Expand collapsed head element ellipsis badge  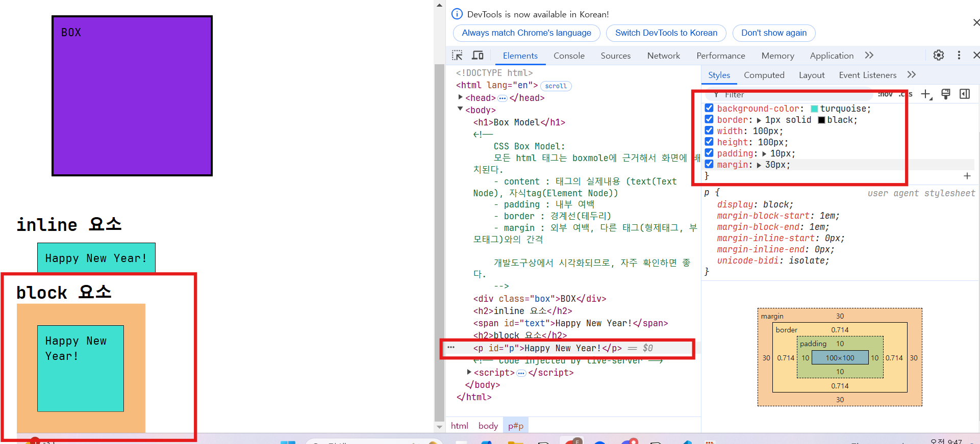tap(502, 98)
